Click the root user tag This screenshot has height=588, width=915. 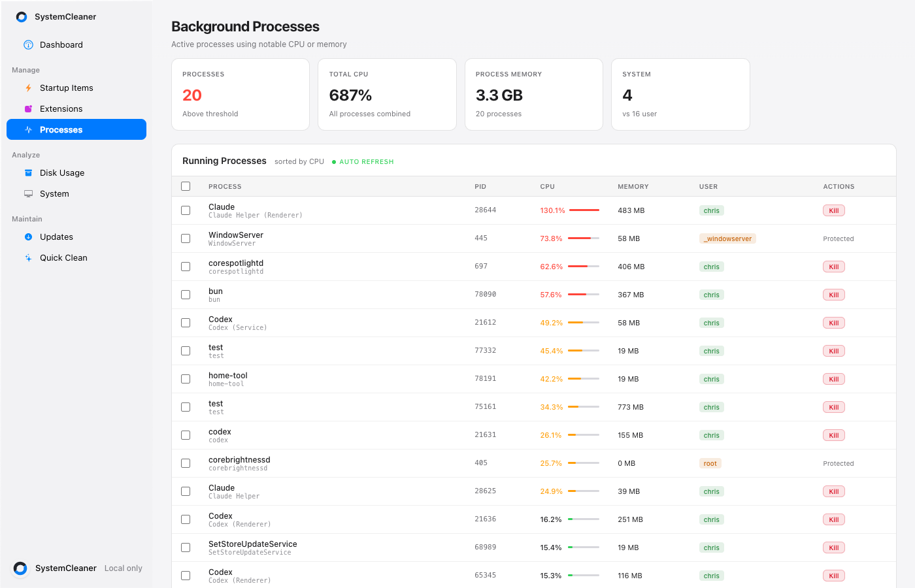coord(710,463)
